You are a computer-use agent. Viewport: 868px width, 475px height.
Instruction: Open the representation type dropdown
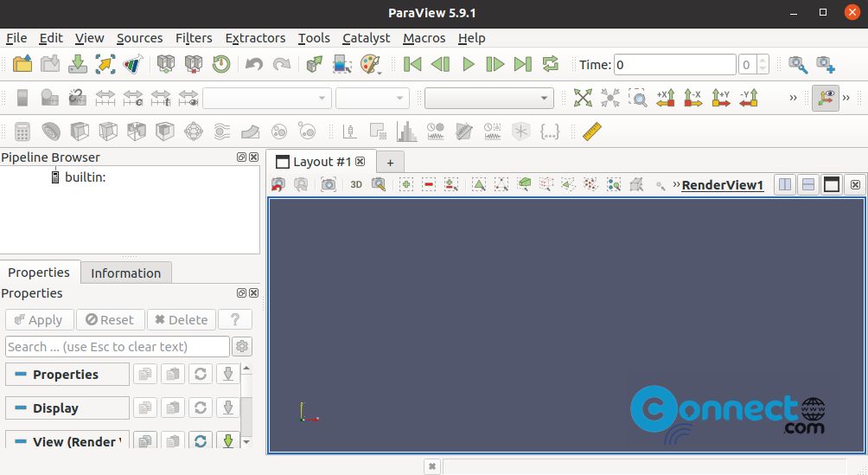click(x=488, y=99)
